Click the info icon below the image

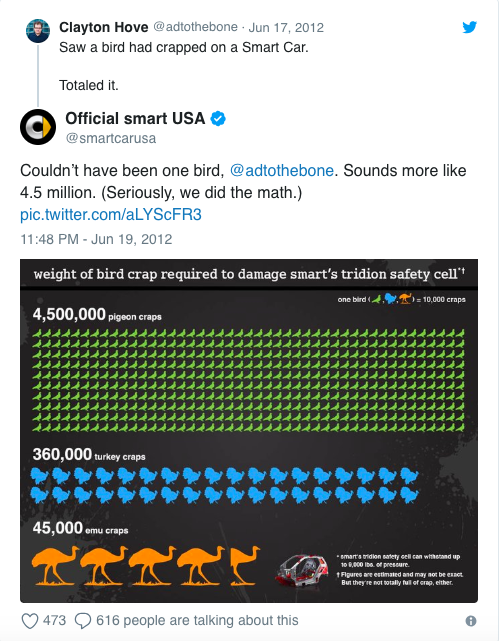pos(471,621)
